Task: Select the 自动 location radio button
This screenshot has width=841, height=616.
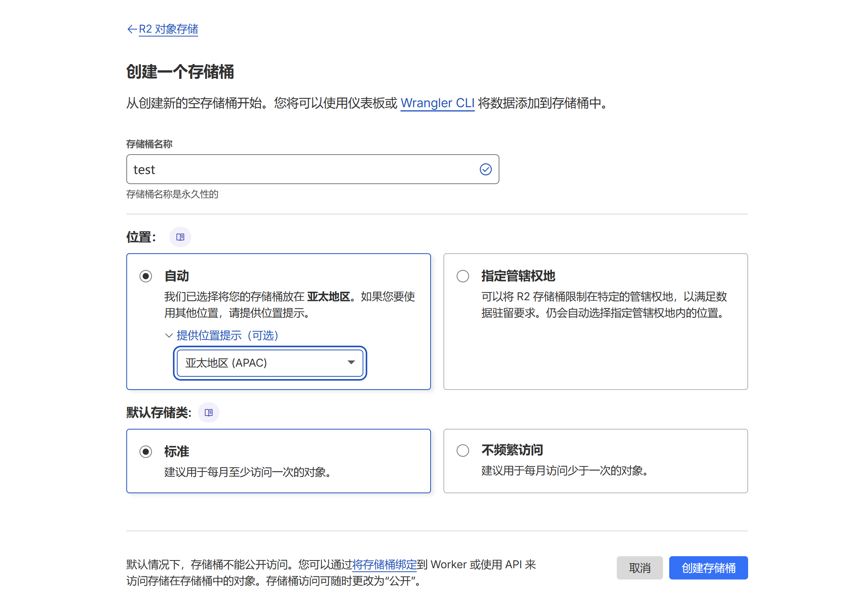Action: [x=146, y=276]
